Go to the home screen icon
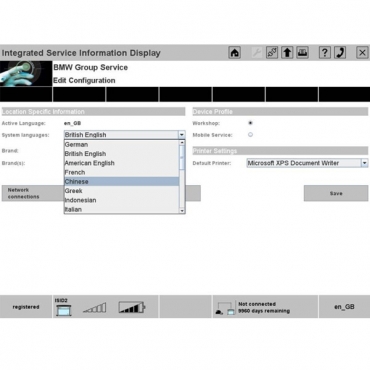 (x=235, y=53)
